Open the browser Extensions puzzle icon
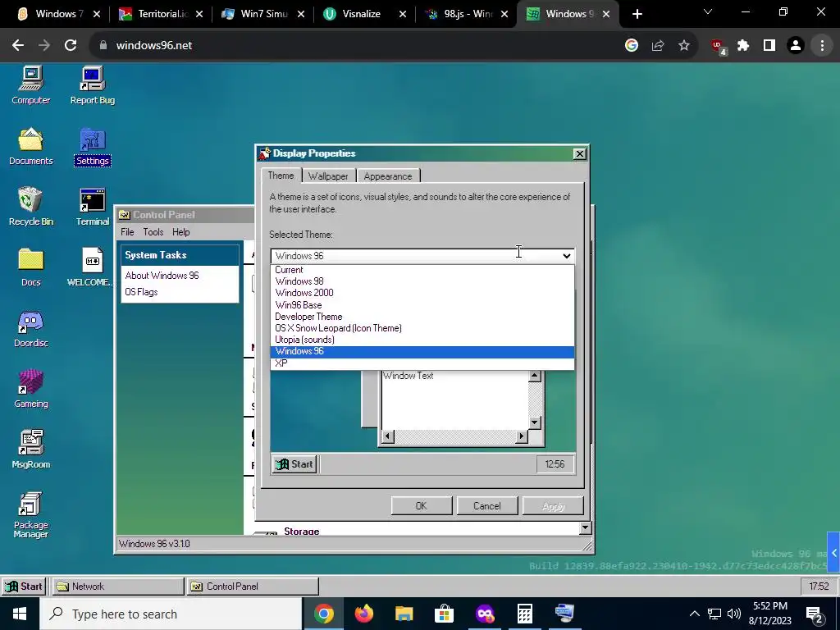The width and height of the screenshot is (840, 630). pyautogui.click(x=743, y=46)
